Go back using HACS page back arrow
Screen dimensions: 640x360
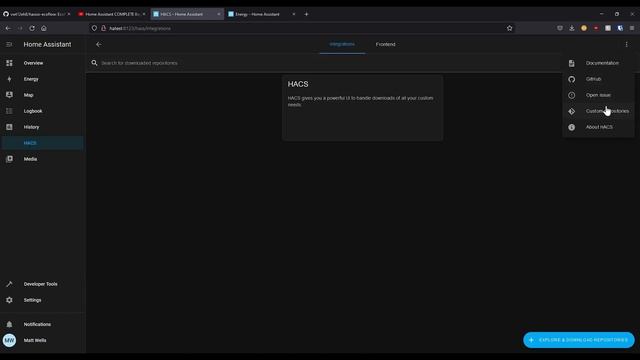coord(98,44)
